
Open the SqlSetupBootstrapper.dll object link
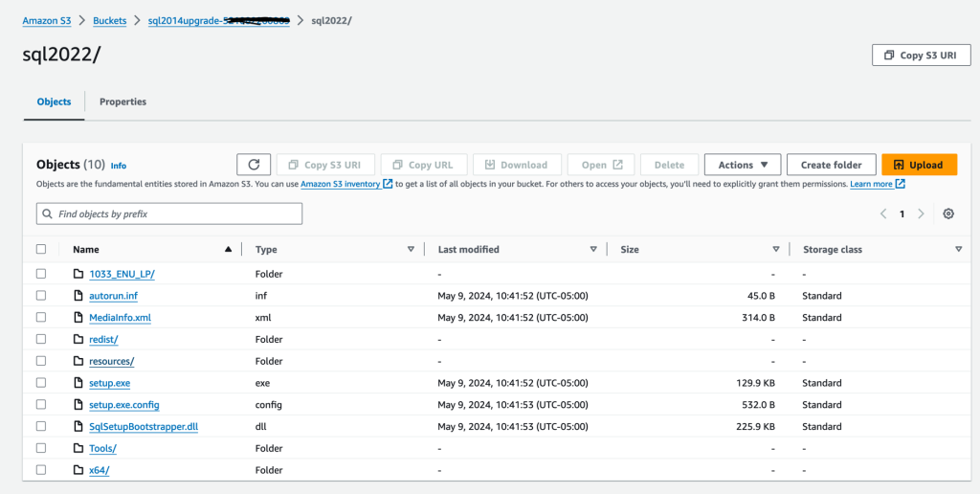[x=144, y=426]
